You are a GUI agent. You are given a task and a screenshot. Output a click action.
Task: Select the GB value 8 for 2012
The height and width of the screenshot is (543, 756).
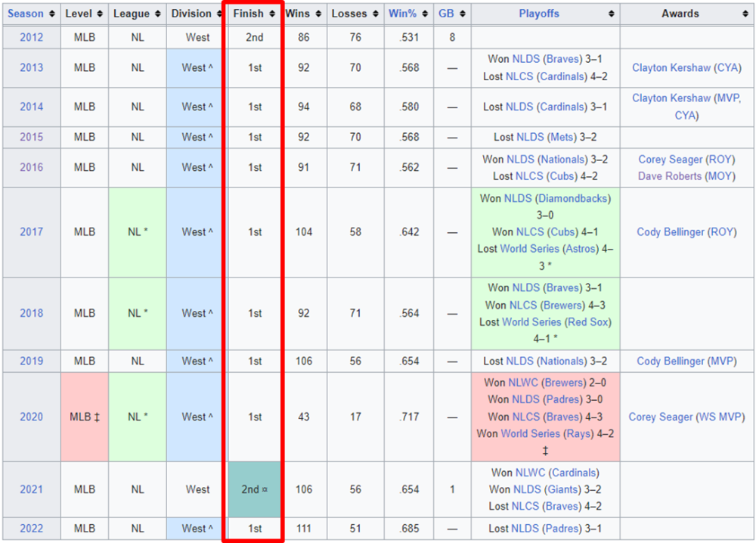(x=452, y=37)
